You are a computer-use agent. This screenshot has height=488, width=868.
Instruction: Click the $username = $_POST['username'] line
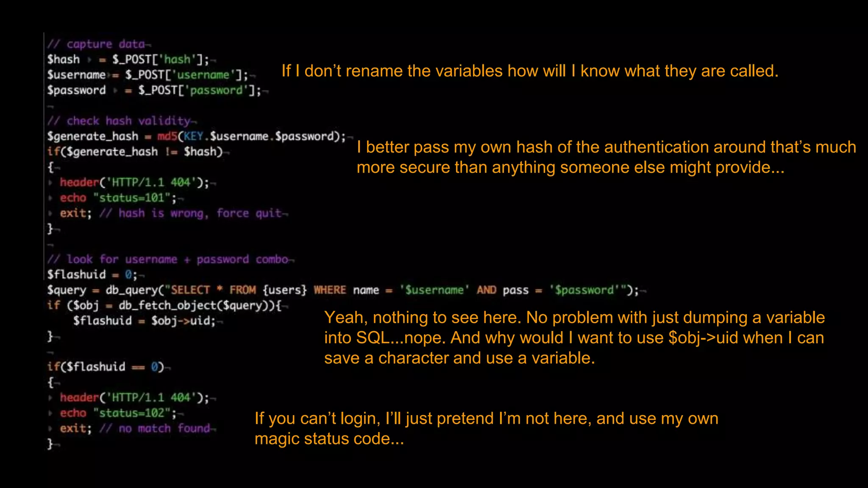coord(148,75)
